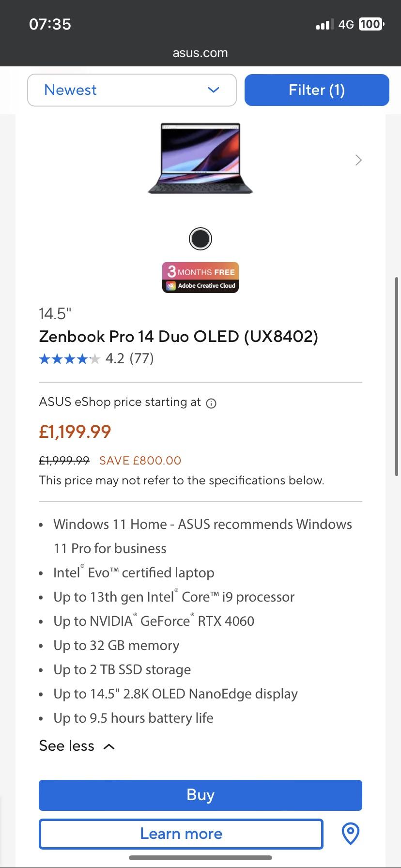This screenshot has width=401, height=868.
Task: Tap the 07:35 clock in status bar
Action: coord(50,24)
